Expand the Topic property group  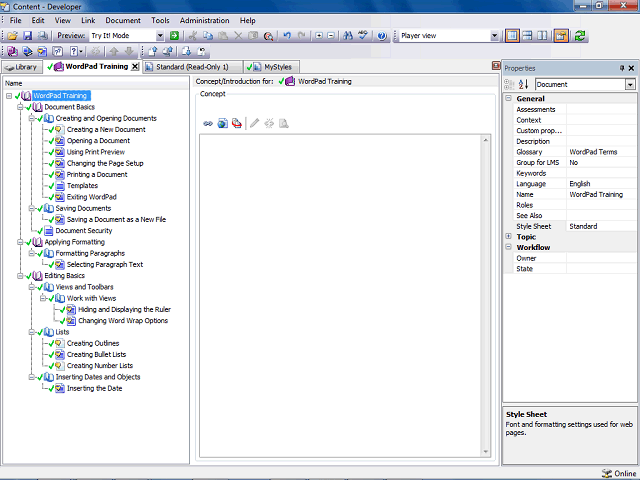point(509,236)
